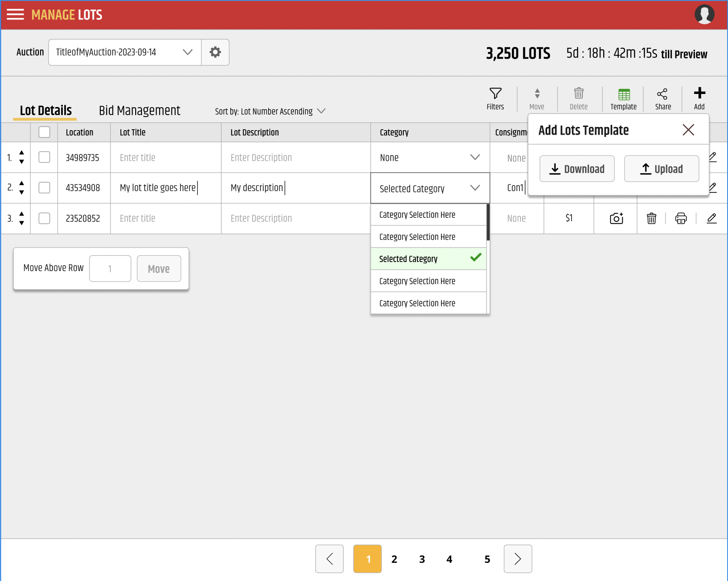728x581 pixels.
Task: Click the Delete toolbar icon
Action: pyautogui.click(x=579, y=98)
